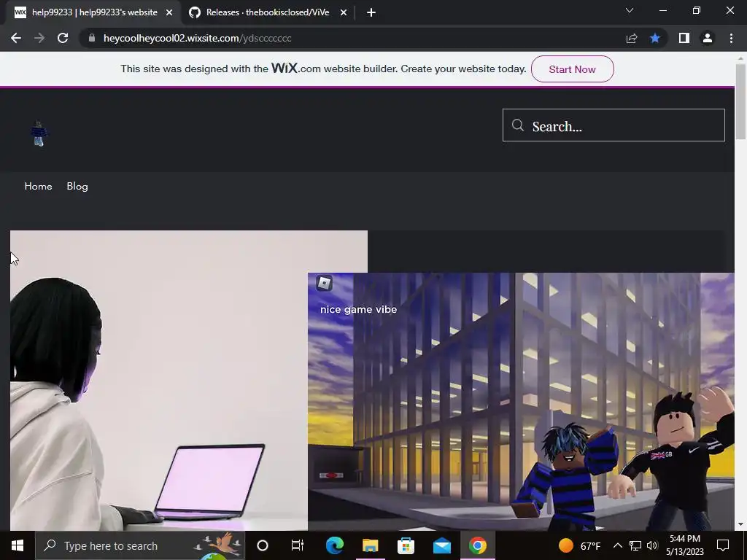Open the volume control tray icon

tap(652, 545)
